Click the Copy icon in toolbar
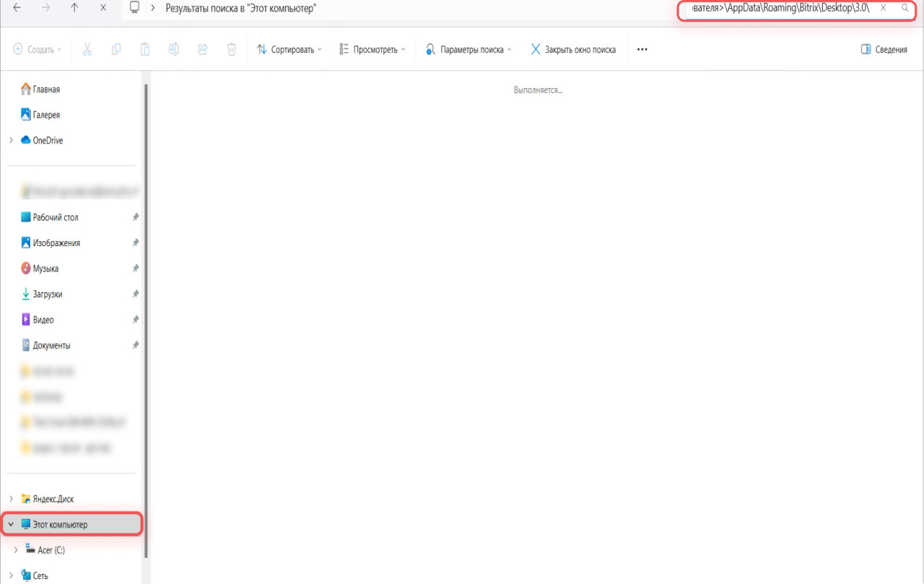 [x=116, y=49]
